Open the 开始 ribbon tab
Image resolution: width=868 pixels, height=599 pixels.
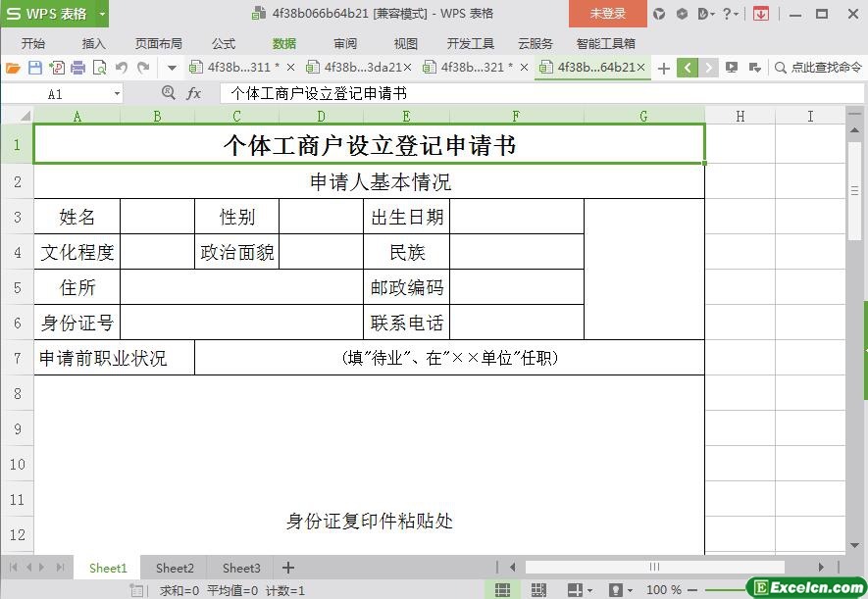pos(33,44)
